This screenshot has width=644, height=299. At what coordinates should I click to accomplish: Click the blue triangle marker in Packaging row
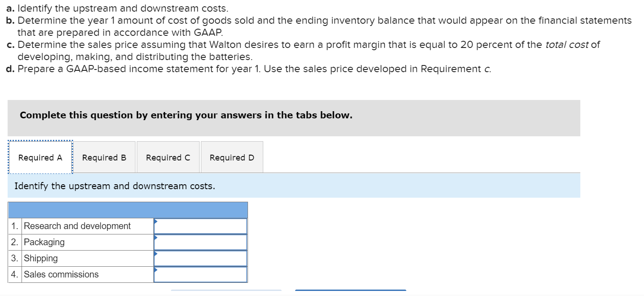(156, 238)
